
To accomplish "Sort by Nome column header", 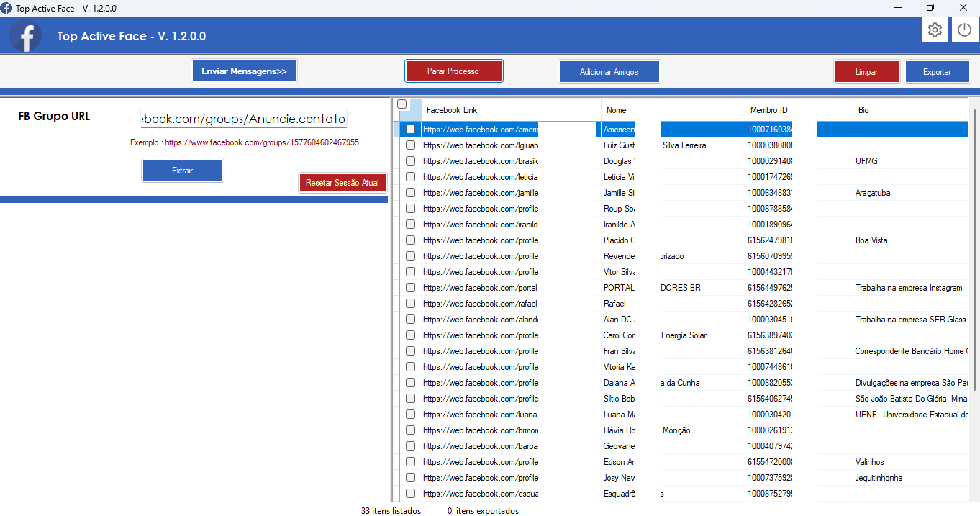I will click(673, 110).
